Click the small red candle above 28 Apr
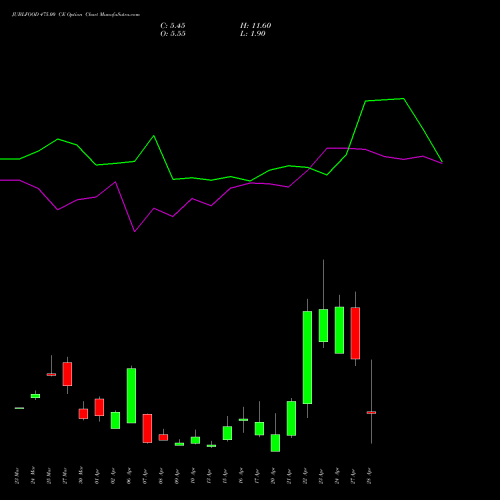 tap(371, 412)
